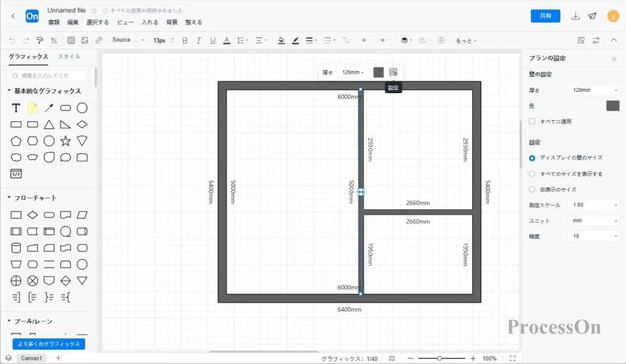
Task: Open the fill color bucket tool
Action: [282, 40]
